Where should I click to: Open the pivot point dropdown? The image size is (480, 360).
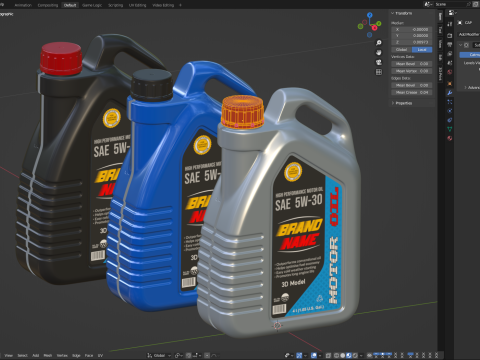(x=179, y=355)
